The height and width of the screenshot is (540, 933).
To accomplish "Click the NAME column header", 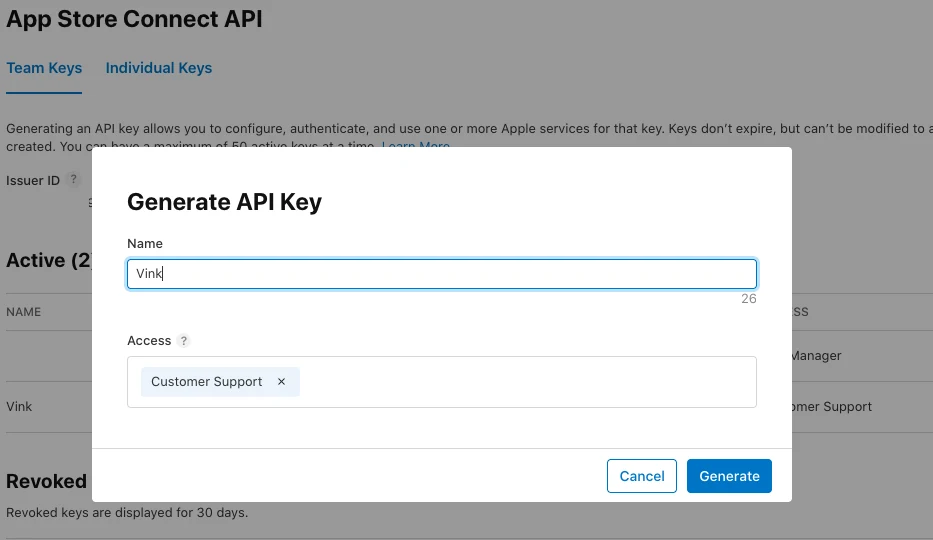I will [24, 312].
